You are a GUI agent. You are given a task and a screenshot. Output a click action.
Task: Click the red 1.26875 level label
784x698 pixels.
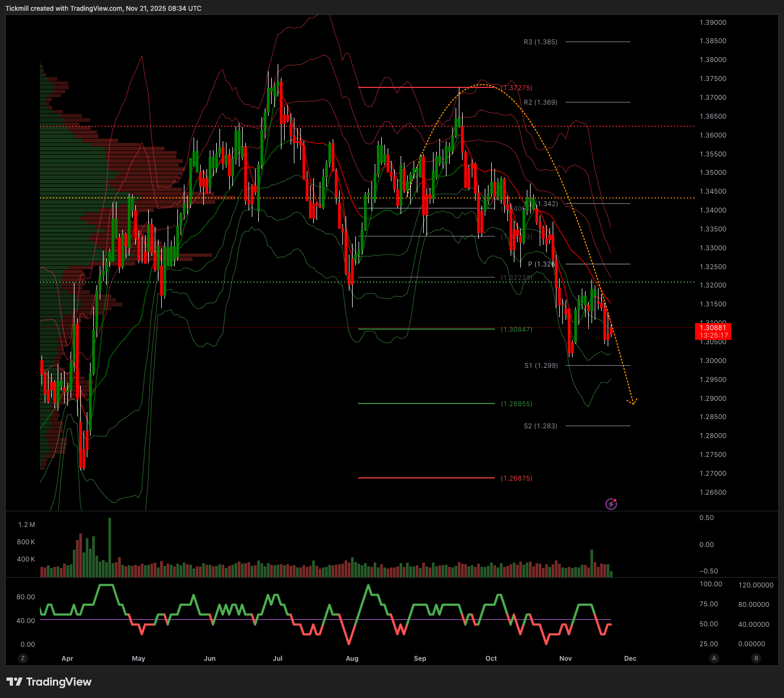click(x=517, y=478)
